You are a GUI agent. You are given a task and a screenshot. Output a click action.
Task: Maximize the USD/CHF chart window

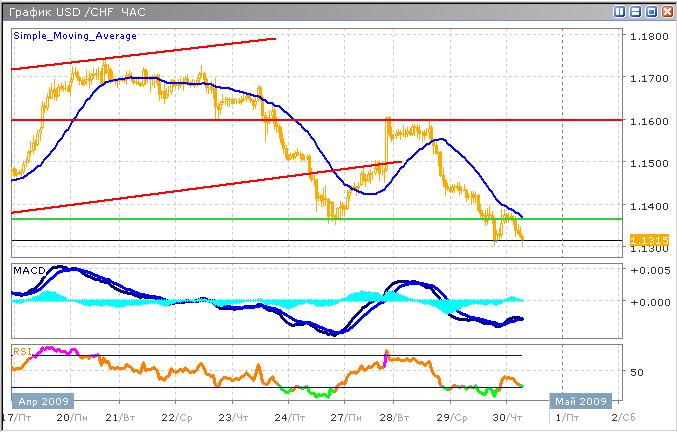point(650,12)
